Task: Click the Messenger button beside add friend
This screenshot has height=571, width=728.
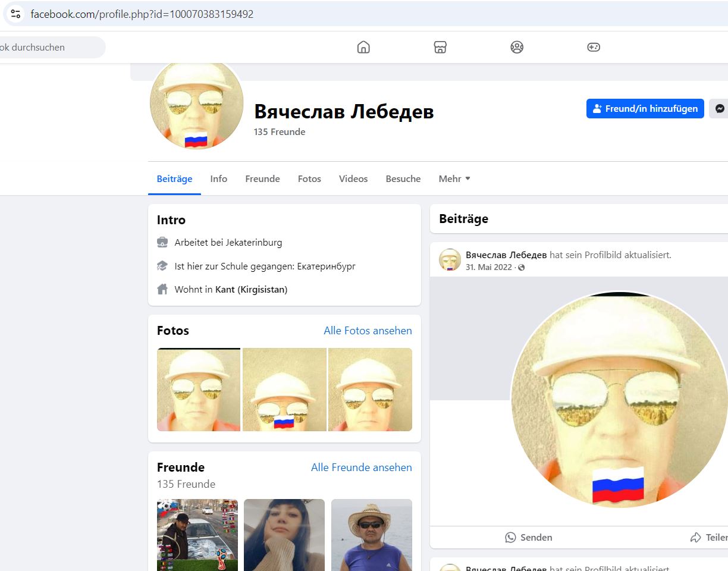Action: [718, 109]
